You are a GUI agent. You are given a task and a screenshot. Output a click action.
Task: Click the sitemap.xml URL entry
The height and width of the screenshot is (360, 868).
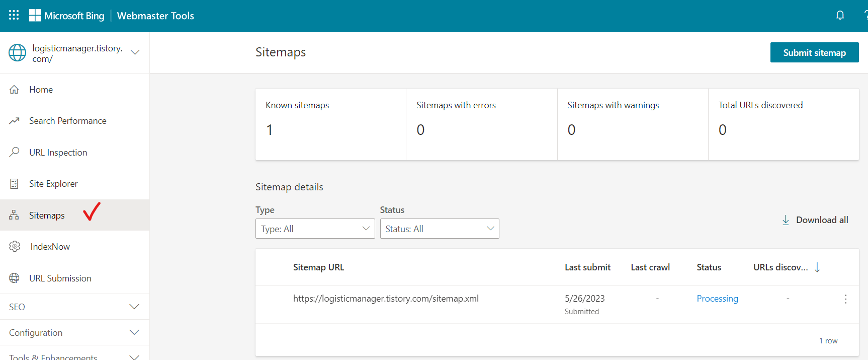[386, 299]
